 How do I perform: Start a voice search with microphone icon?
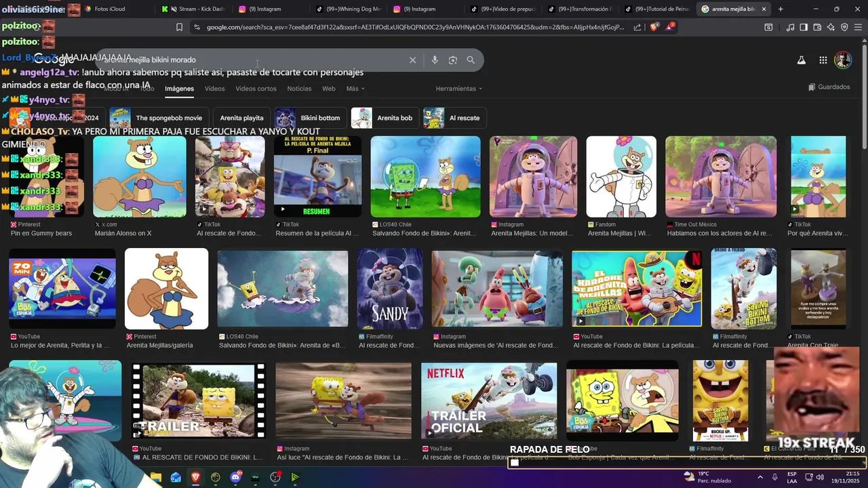pos(435,60)
